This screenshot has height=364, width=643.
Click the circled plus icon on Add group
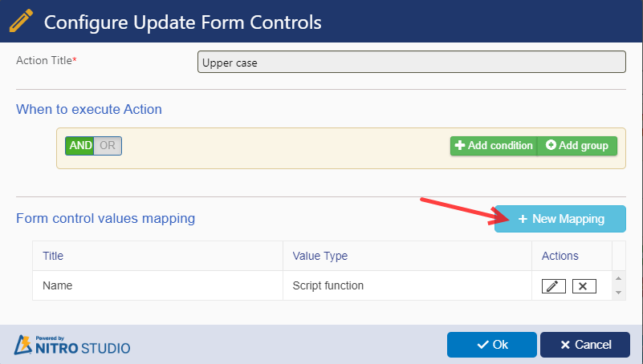pyautogui.click(x=551, y=145)
